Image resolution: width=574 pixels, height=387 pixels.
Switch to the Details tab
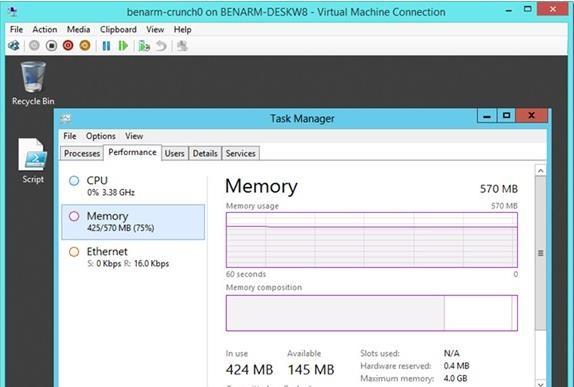click(205, 153)
